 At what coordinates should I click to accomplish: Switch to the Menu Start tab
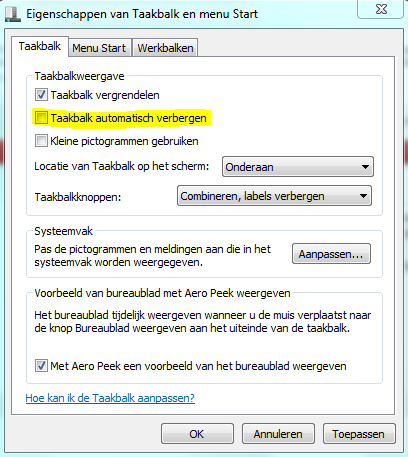pos(99,48)
